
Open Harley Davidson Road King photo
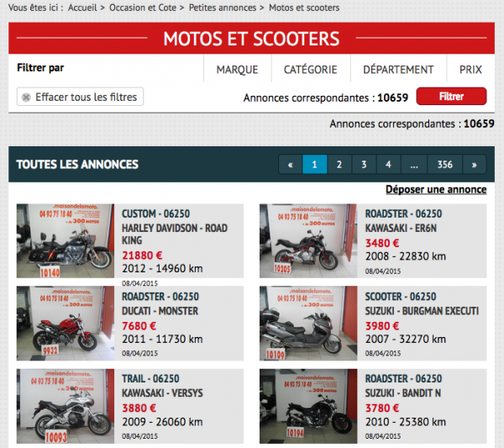(x=66, y=240)
